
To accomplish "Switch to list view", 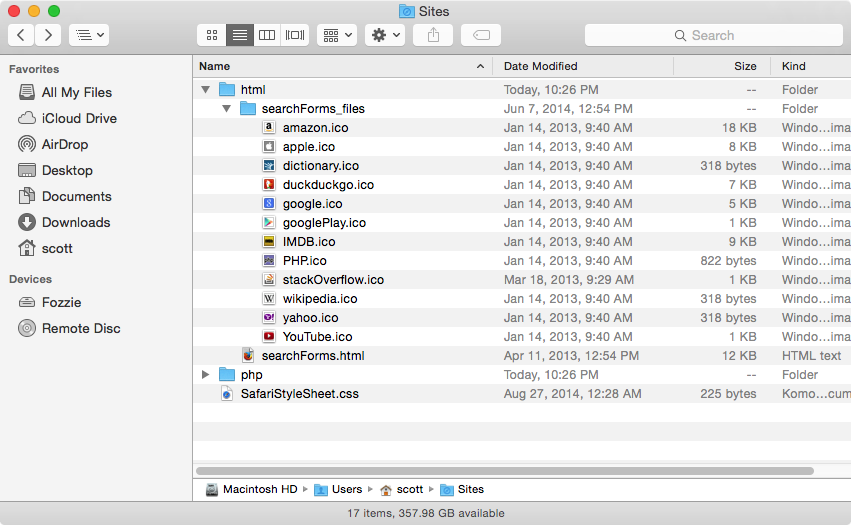I will click(x=240, y=35).
